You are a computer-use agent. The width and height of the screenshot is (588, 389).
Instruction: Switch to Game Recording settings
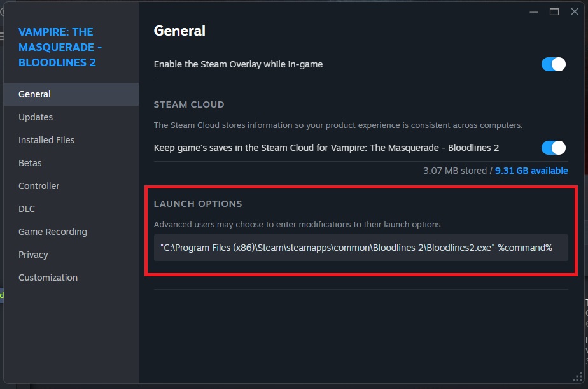[x=53, y=232]
